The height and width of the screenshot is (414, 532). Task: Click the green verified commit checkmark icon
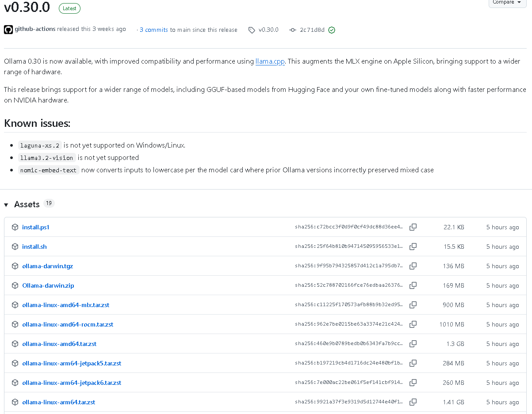point(332,30)
